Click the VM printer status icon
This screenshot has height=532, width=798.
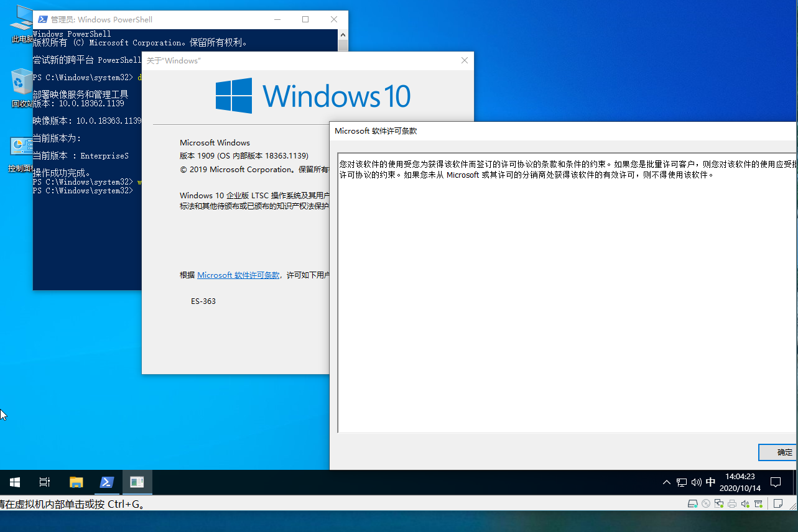(732, 503)
